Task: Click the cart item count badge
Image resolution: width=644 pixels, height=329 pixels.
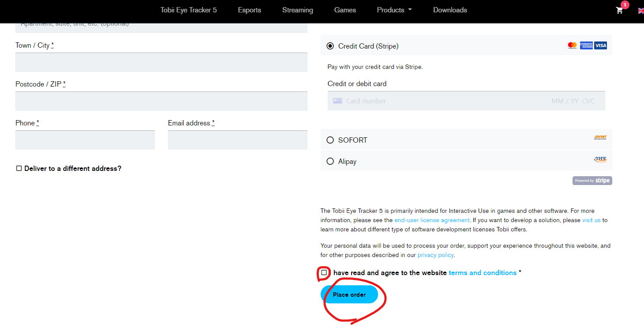Action: point(625,5)
